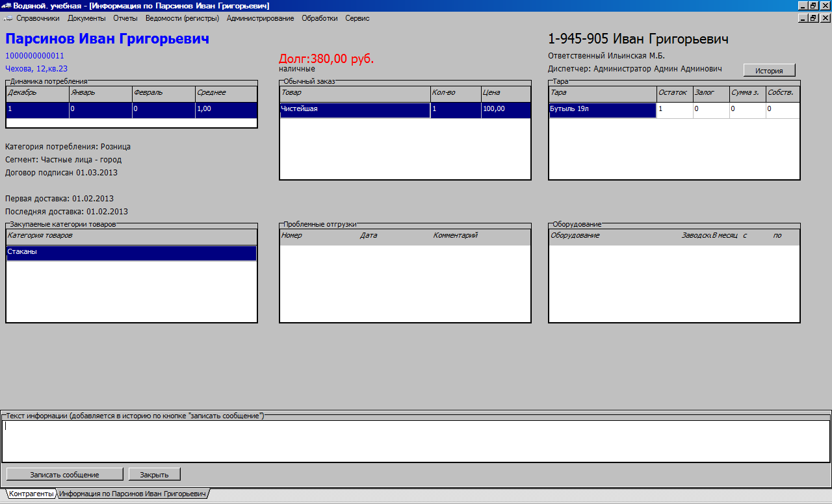
Task: Click the История button
Action: coord(769,70)
